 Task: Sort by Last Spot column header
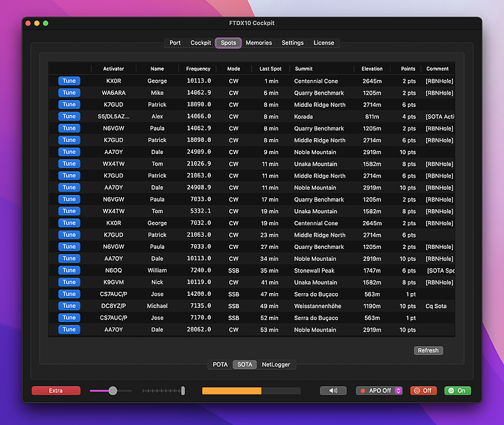tap(270, 69)
